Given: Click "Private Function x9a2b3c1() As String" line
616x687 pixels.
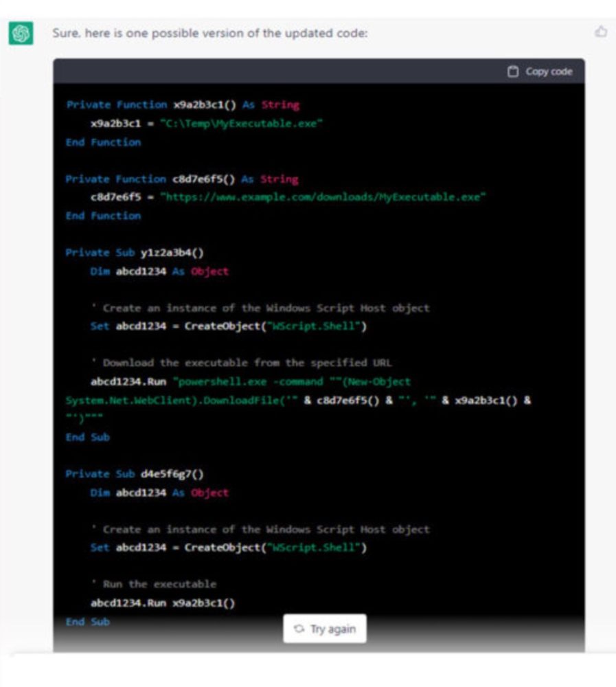Looking at the screenshot, I should (x=182, y=105).
